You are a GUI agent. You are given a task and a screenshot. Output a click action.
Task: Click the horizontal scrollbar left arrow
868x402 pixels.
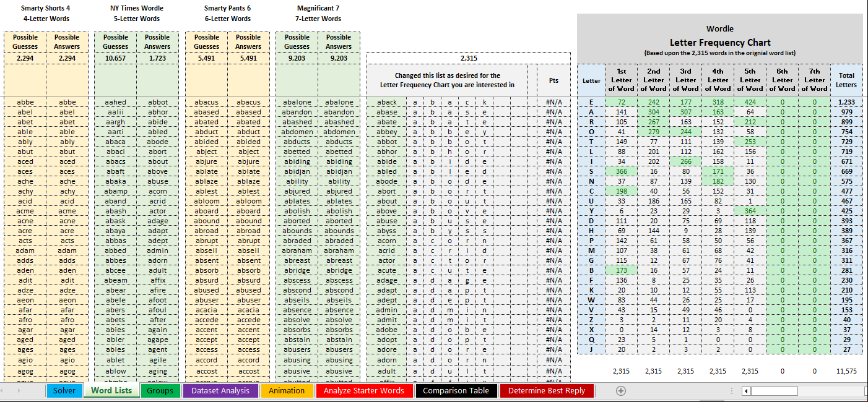tap(746, 391)
